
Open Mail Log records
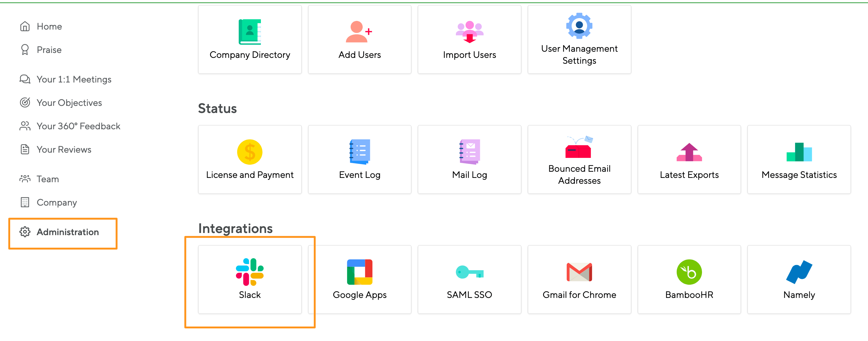point(469,160)
